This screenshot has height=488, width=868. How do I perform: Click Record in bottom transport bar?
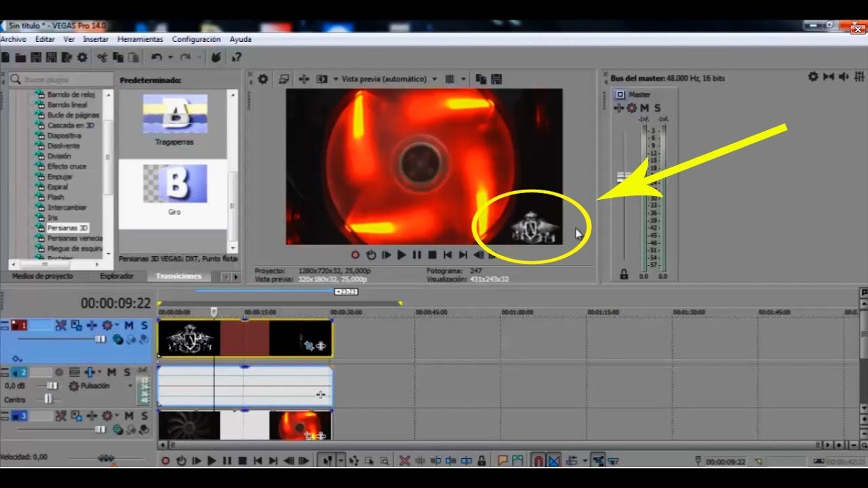(x=165, y=461)
